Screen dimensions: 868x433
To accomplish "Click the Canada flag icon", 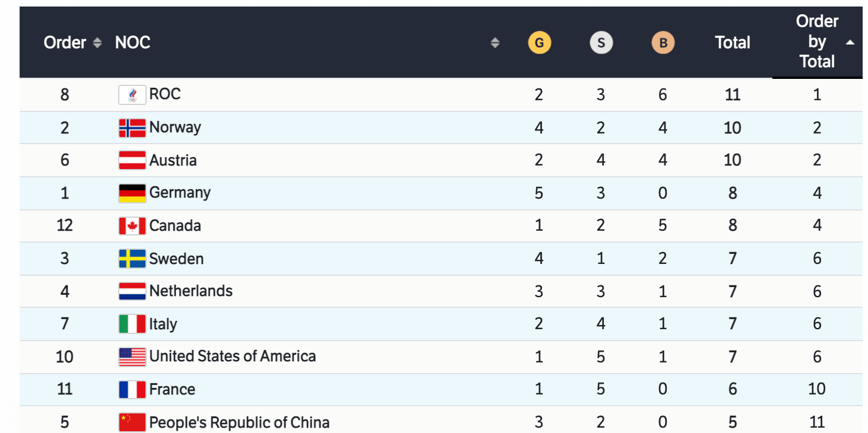I will tap(132, 226).
